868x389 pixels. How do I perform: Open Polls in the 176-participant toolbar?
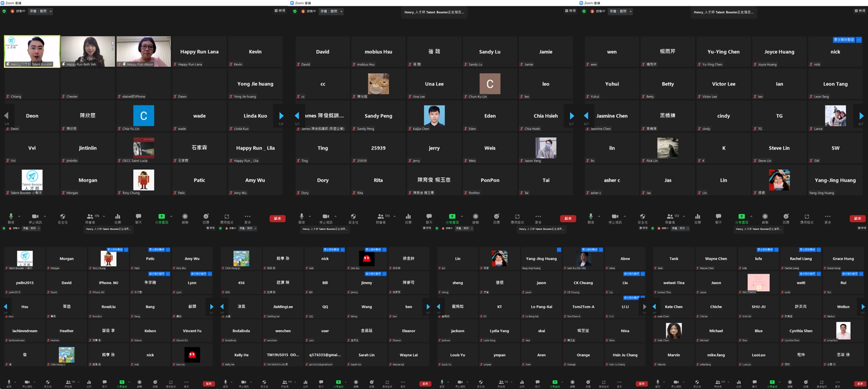(118, 217)
